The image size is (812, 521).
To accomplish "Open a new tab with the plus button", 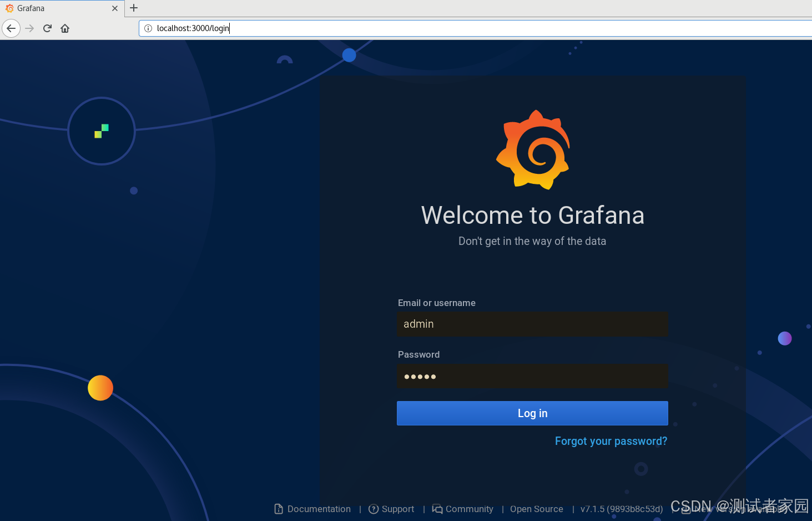I will (134, 8).
